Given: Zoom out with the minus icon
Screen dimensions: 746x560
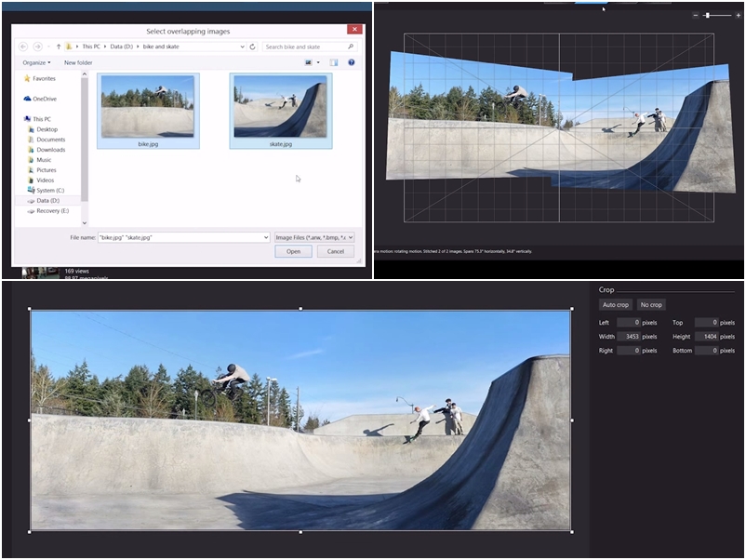Looking at the screenshot, I should point(696,15).
